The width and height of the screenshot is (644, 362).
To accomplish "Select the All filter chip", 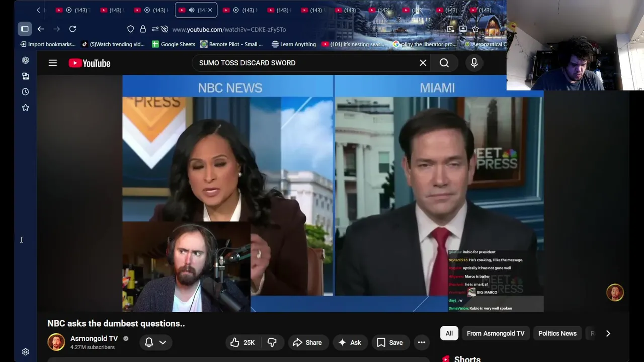I will 449,333.
